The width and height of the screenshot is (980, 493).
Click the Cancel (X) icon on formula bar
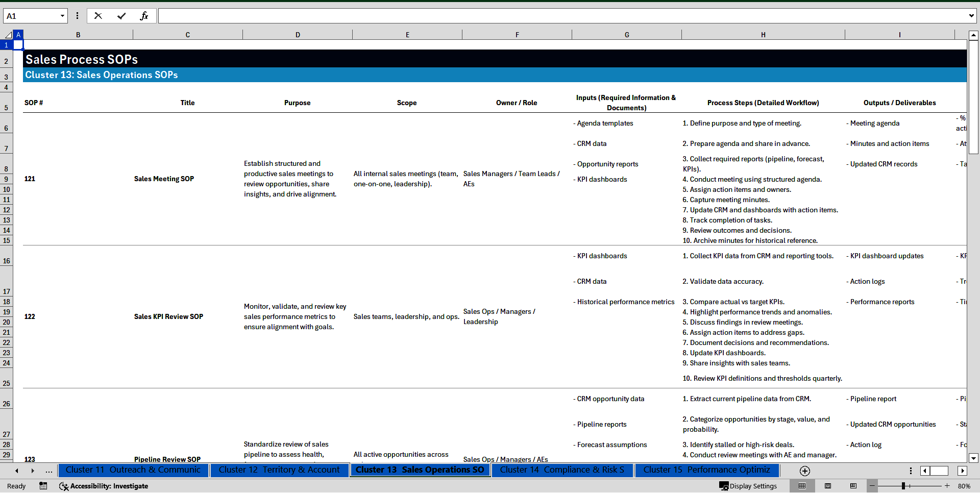(98, 16)
